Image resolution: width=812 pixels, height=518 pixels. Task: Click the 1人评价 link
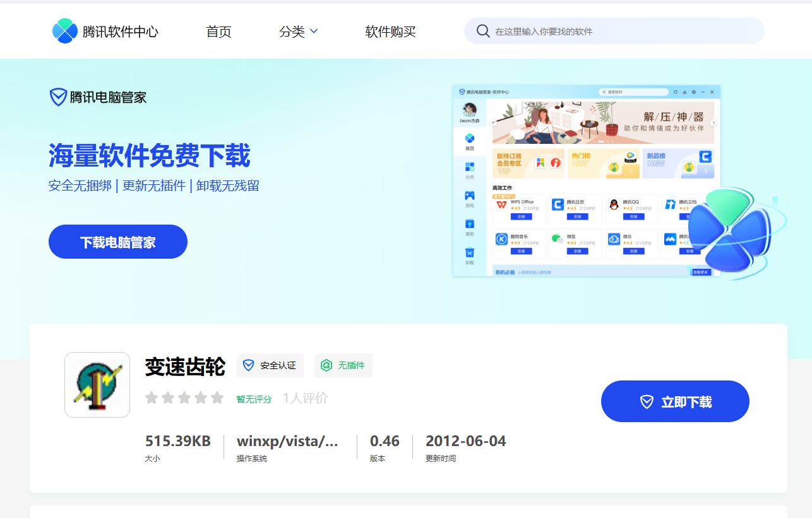tap(306, 398)
